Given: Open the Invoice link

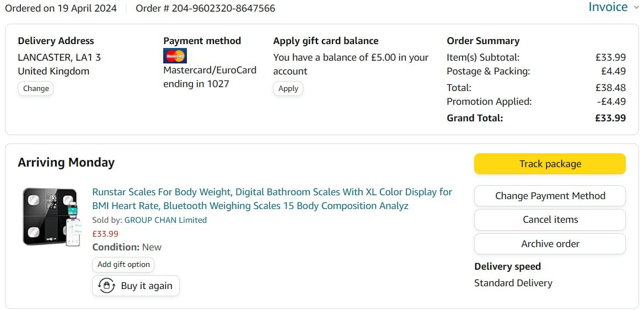Looking at the screenshot, I should point(608,7).
